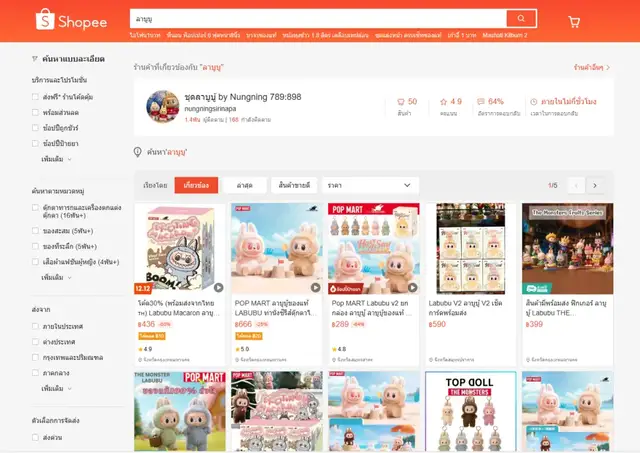The image size is (640, 453).
Task: Tick the first ship-from location checkbox
Action: [x=36, y=326]
